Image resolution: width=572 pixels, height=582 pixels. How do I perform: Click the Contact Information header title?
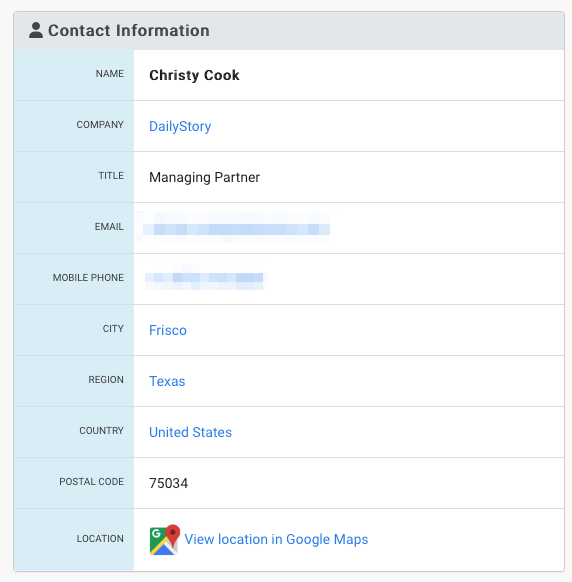click(129, 30)
